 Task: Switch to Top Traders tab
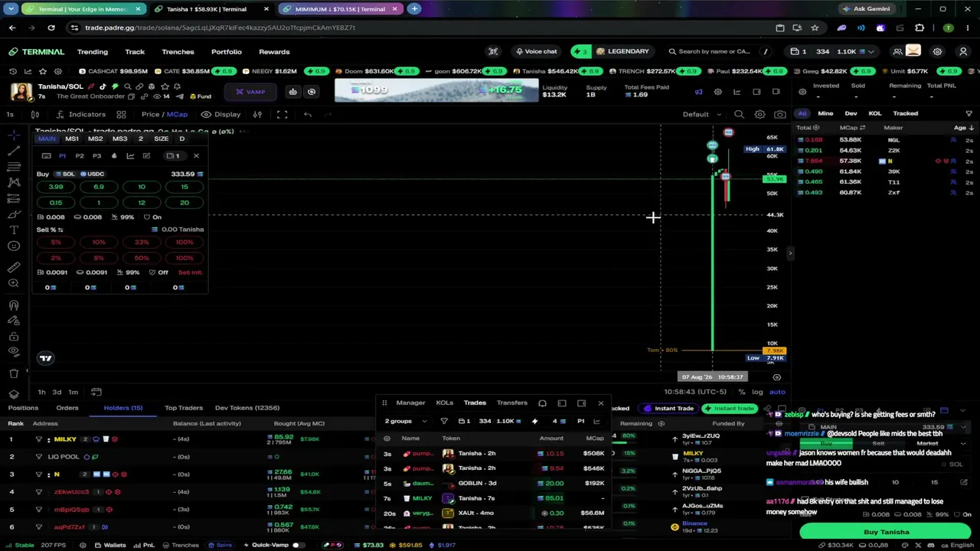(184, 408)
